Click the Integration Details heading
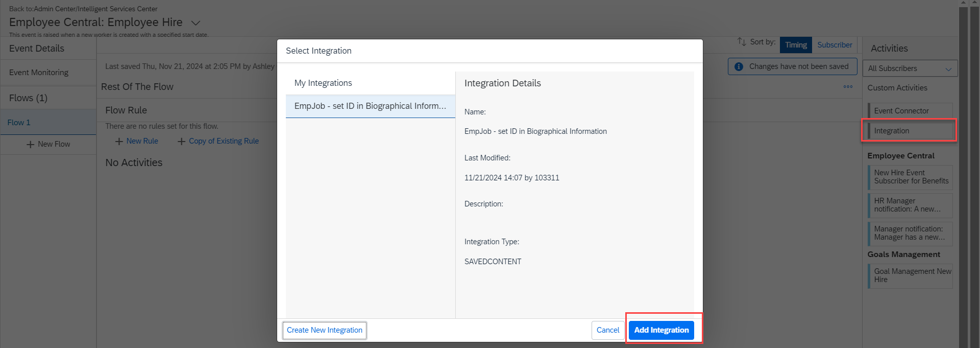Screen dimensions: 980x348 click(502, 83)
